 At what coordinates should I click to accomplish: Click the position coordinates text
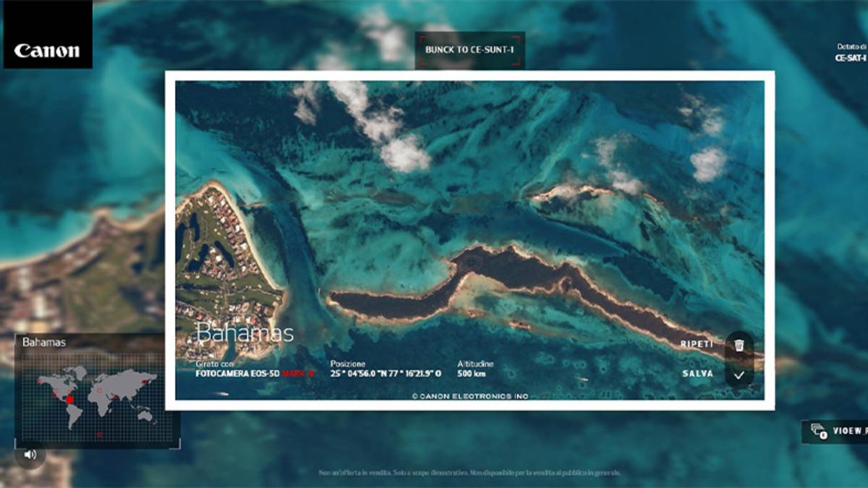tap(386, 374)
